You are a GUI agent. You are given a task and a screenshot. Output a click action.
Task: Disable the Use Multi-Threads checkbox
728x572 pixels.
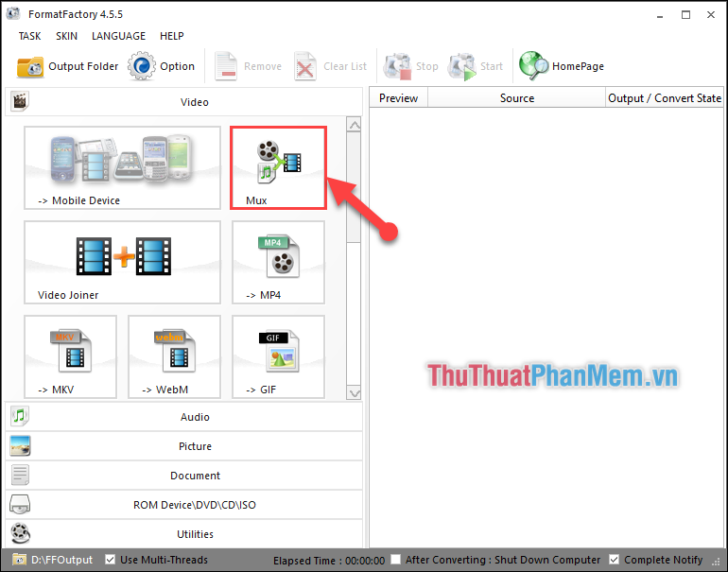[x=111, y=560]
